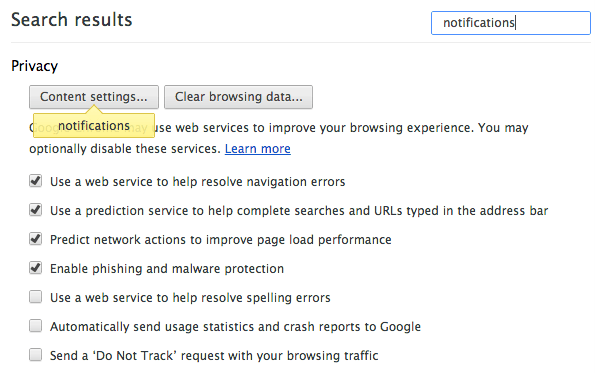Enable the resolve spelling errors checkbox
Image resolution: width=595 pixels, height=373 pixels.
click(36, 297)
